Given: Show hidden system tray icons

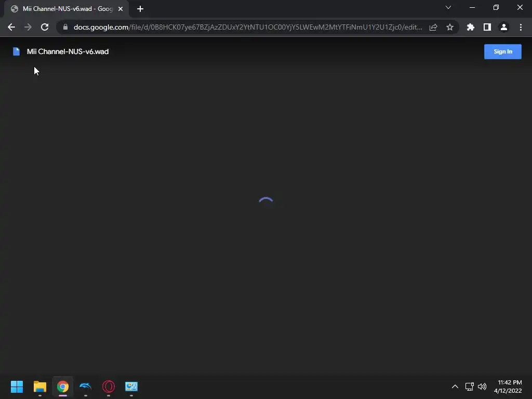Looking at the screenshot, I should pyautogui.click(x=455, y=387).
